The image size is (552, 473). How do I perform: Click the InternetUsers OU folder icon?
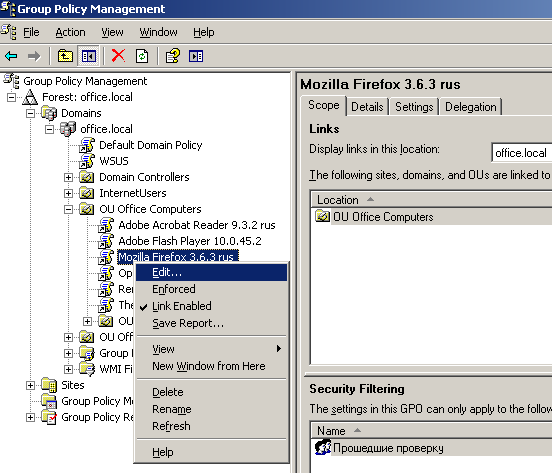[87, 193]
